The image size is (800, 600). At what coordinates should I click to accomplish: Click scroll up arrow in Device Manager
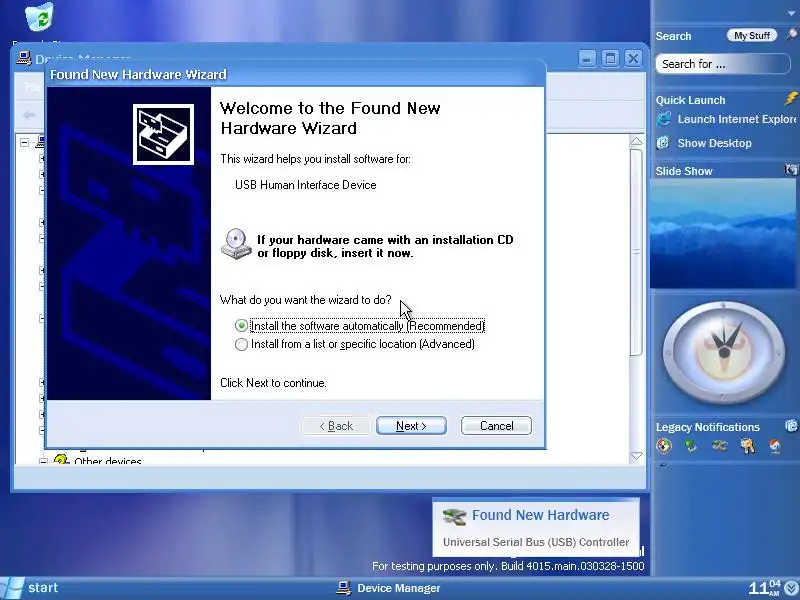636,141
